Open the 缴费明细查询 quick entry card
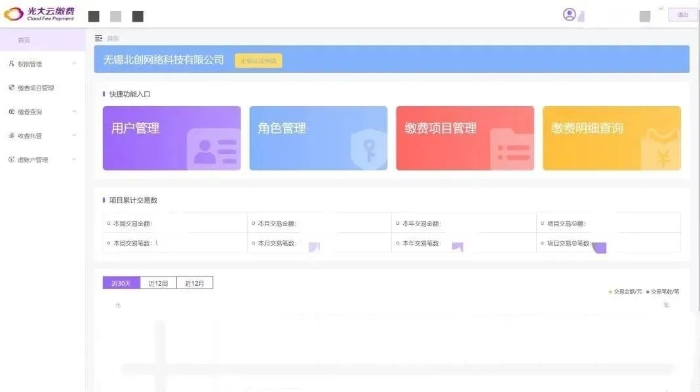700x392 pixels. (x=612, y=138)
